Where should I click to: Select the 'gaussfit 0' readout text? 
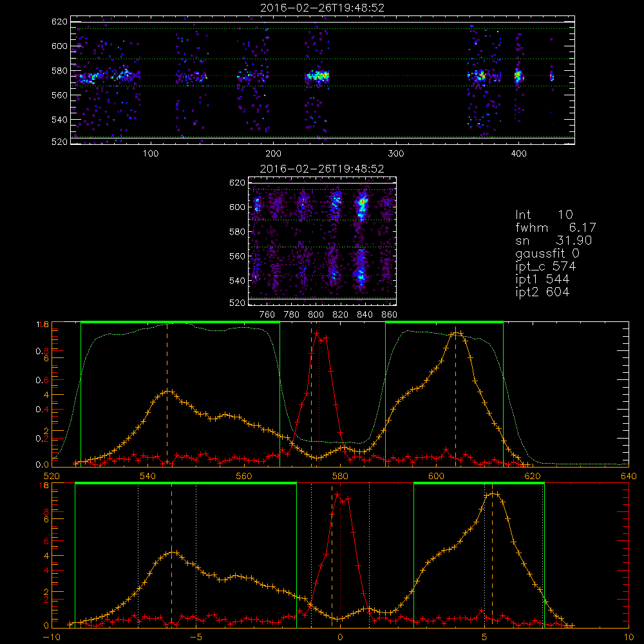[547, 253]
